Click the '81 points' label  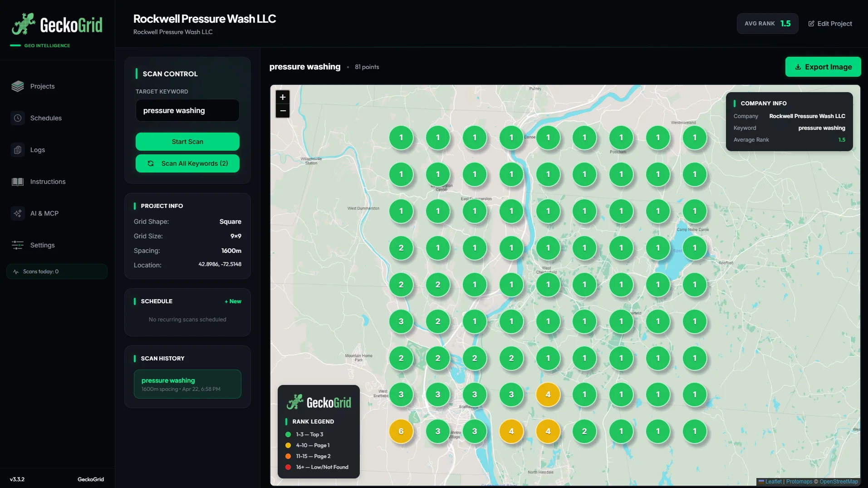point(367,67)
